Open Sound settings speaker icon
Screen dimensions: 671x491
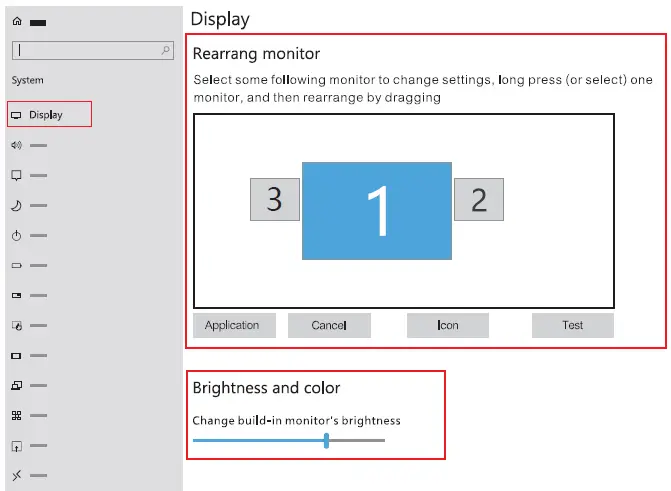[16, 146]
